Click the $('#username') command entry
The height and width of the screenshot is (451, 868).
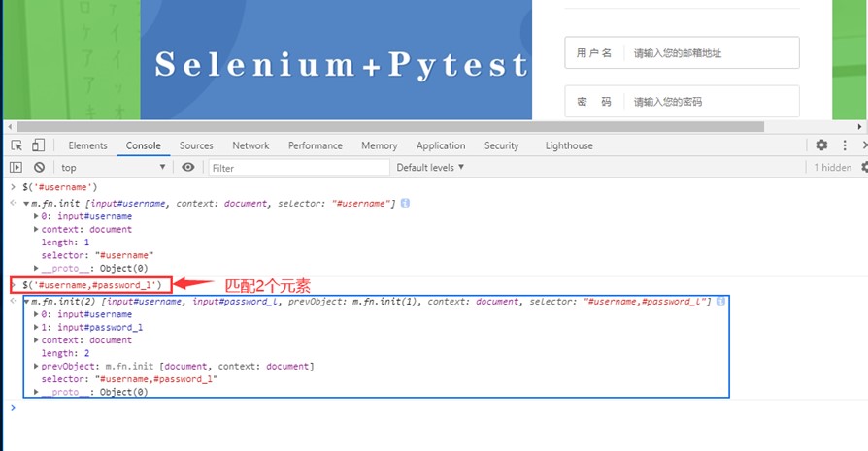pos(60,187)
